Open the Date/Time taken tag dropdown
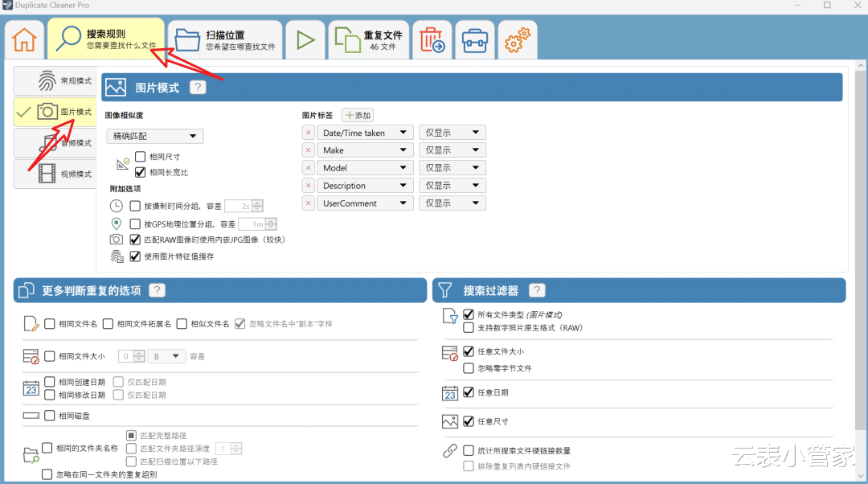 tap(366, 133)
